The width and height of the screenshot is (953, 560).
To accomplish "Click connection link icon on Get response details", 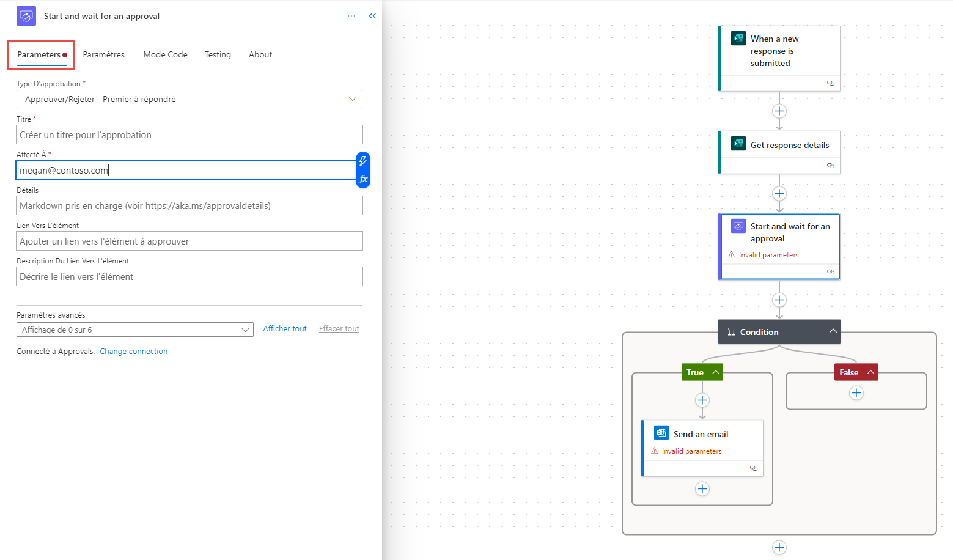I will [x=831, y=166].
